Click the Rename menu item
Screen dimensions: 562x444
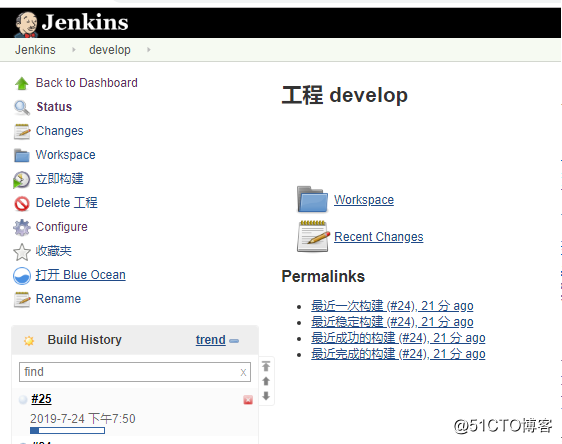[x=58, y=299]
